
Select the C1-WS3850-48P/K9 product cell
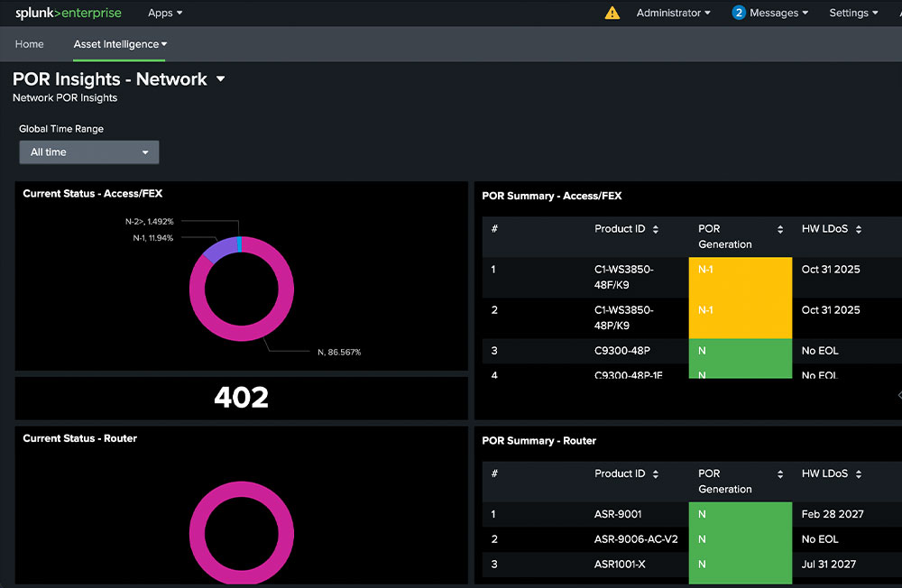coord(623,317)
